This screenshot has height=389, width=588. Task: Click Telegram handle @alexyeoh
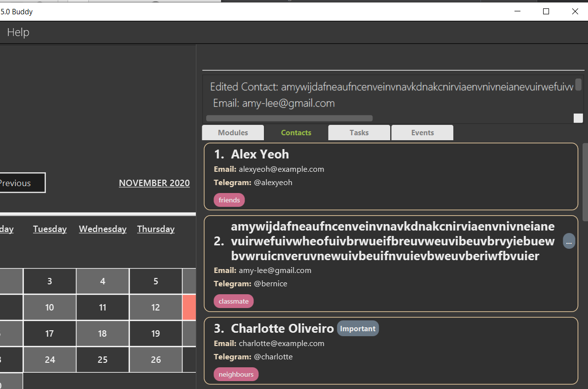point(273,183)
